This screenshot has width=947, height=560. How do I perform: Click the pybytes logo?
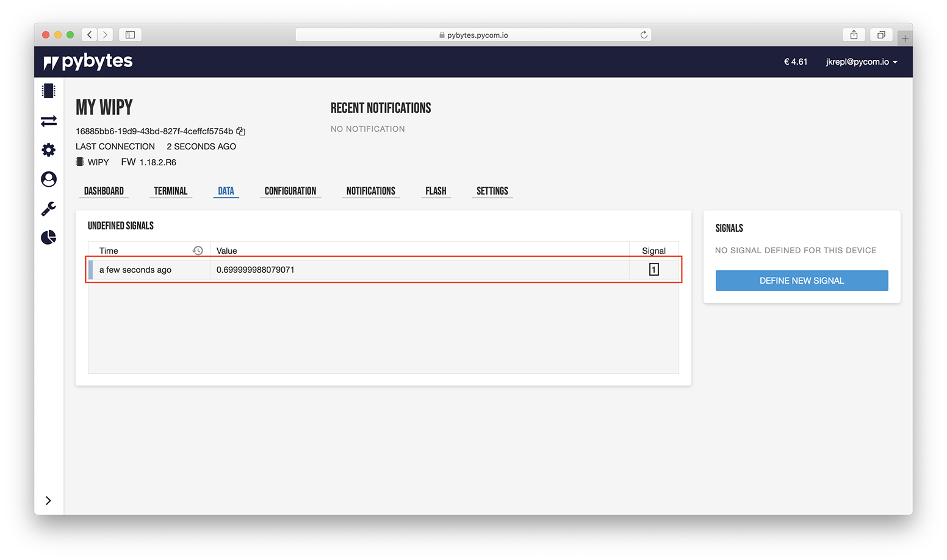pyautogui.click(x=88, y=62)
